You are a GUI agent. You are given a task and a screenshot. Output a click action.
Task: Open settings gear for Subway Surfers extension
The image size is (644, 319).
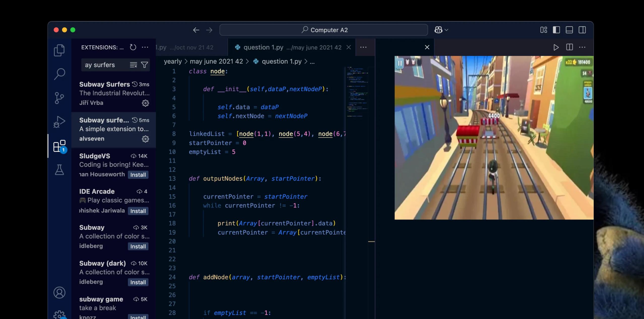(x=146, y=103)
